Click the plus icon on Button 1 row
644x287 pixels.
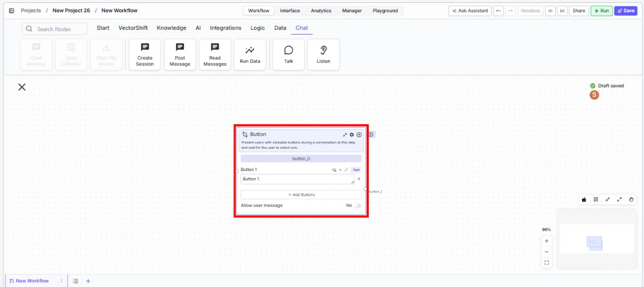(x=340, y=170)
